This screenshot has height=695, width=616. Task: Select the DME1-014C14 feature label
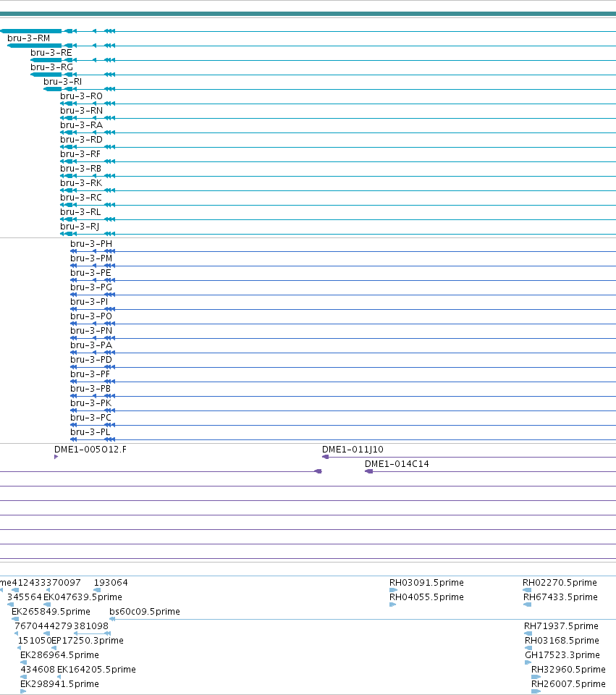(x=397, y=464)
